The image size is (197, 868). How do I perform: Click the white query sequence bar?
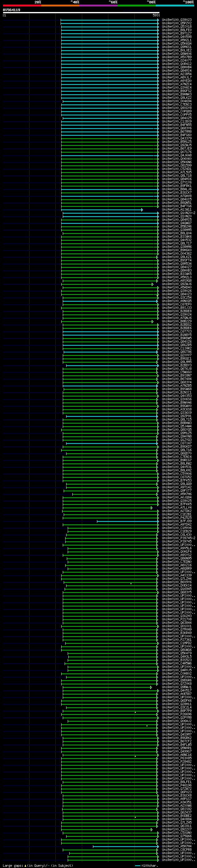tap(81, 12)
